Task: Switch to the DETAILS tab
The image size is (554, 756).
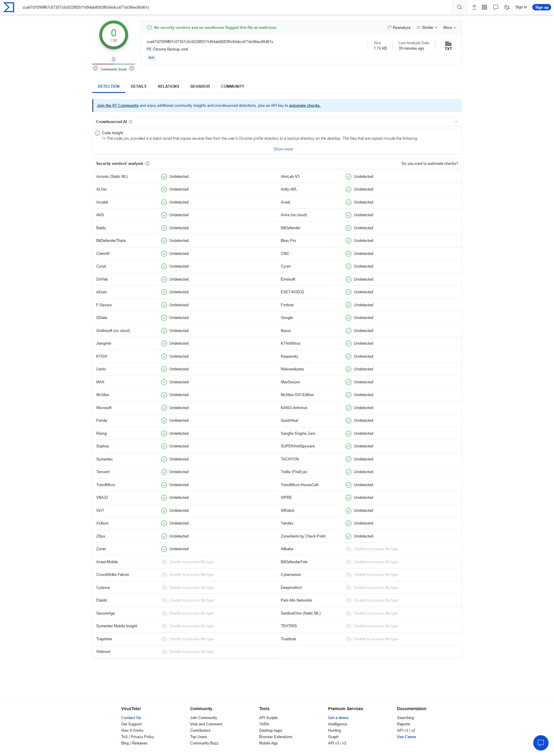Action: [x=138, y=87]
